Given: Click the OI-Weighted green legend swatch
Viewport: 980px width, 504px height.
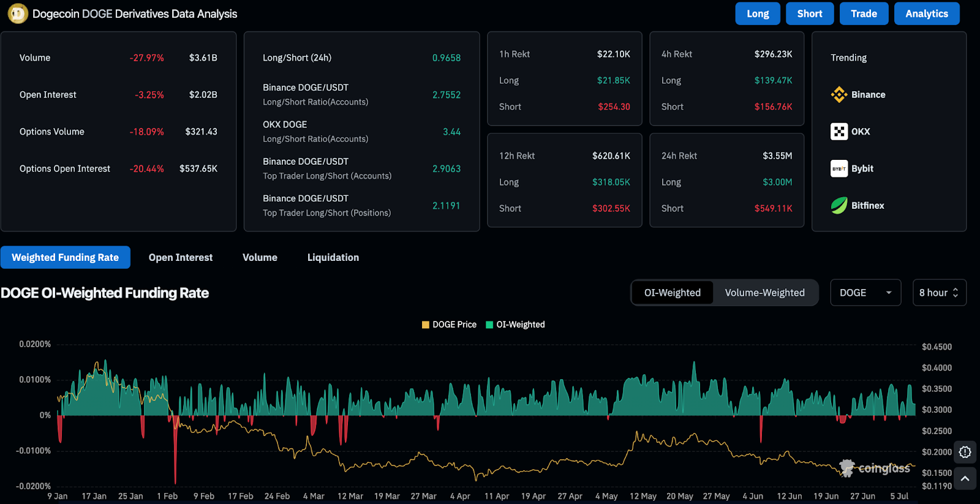Looking at the screenshot, I should click(x=489, y=325).
